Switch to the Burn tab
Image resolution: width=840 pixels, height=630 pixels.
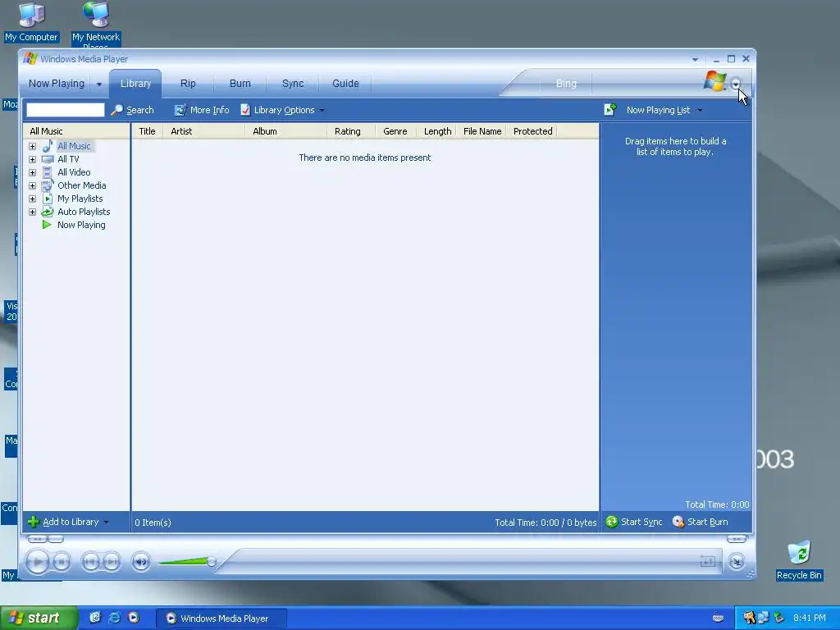(240, 84)
